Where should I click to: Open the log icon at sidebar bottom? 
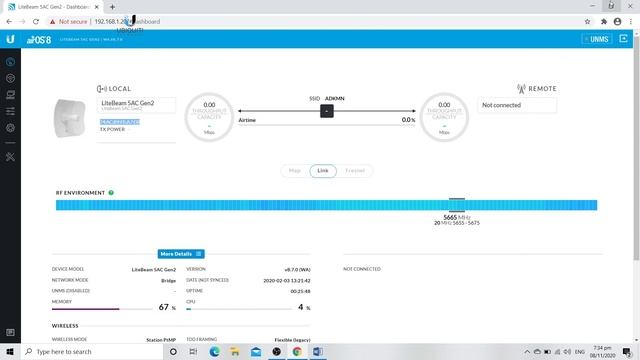pyautogui.click(x=10, y=333)
